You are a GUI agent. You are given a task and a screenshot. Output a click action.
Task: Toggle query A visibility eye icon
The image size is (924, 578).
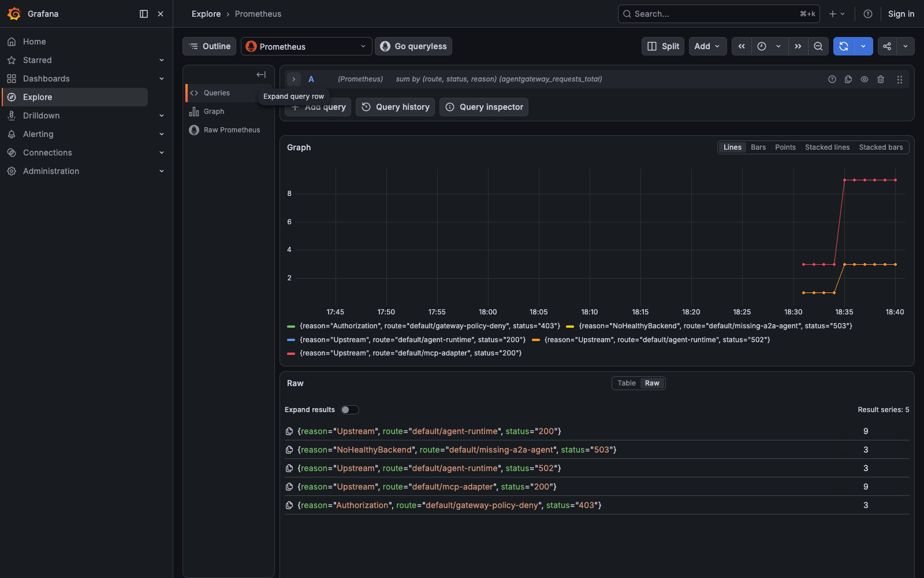point(865,79)
